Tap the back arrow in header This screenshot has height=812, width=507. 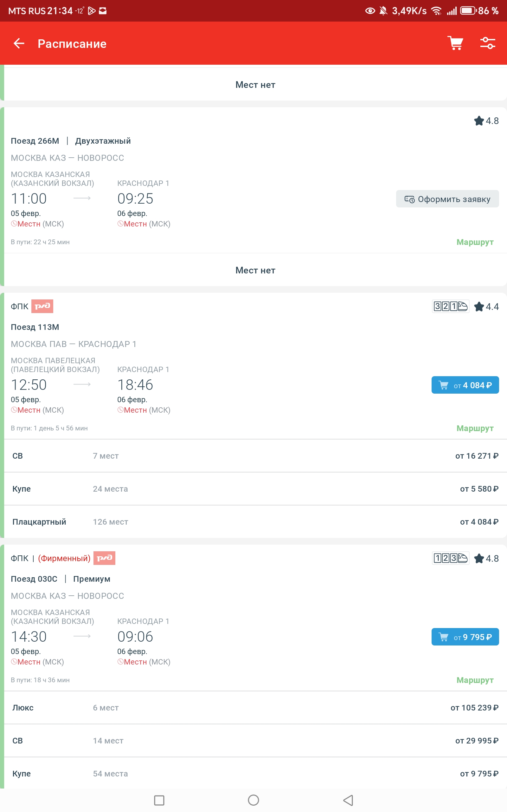coord(19,43)
